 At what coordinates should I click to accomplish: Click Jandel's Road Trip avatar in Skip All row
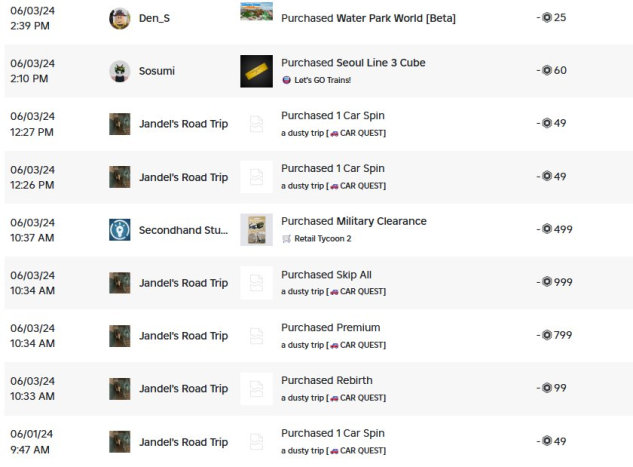click(120, 283)
